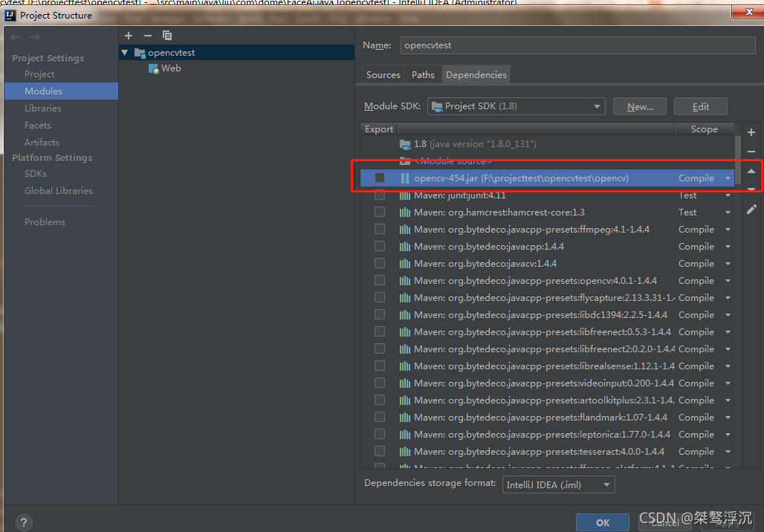764x532 pixels.
Task: Select Modules in Project Settings
Action: pos(62,91)
